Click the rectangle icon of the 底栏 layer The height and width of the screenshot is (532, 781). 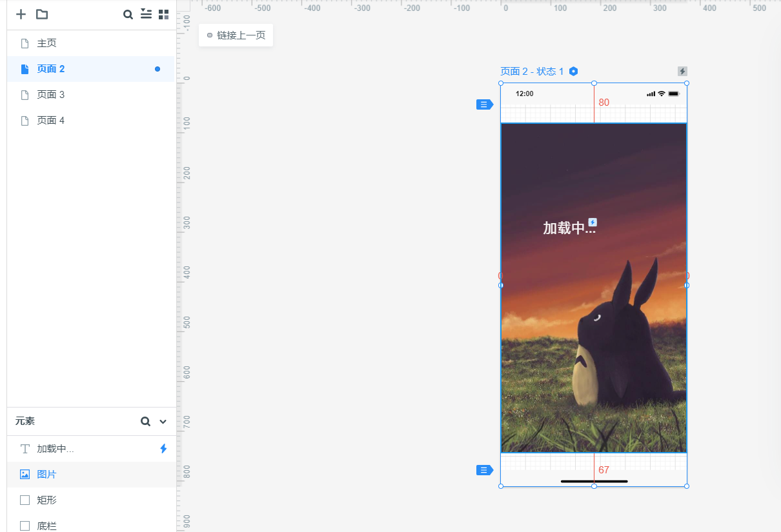(25, 526)
